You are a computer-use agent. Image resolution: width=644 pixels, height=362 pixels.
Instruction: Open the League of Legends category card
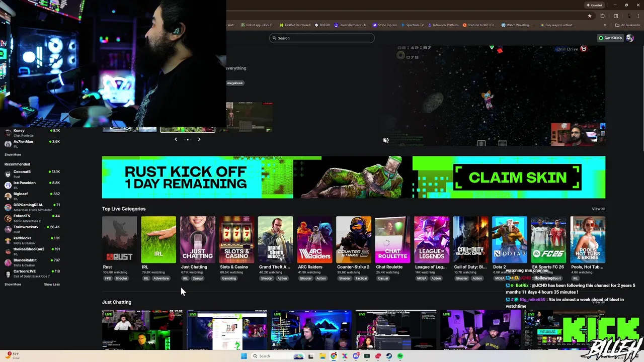tap(432, 240)
